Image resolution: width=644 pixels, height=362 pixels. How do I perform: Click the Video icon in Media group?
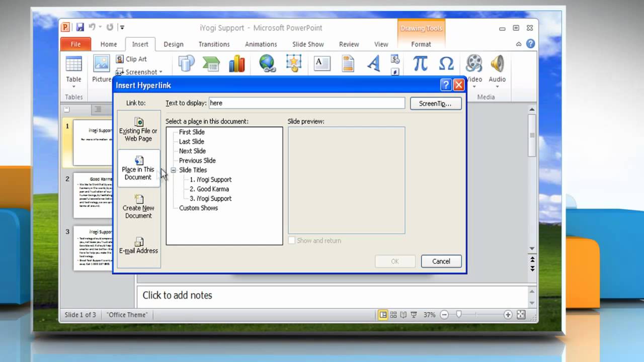point(473,64)
